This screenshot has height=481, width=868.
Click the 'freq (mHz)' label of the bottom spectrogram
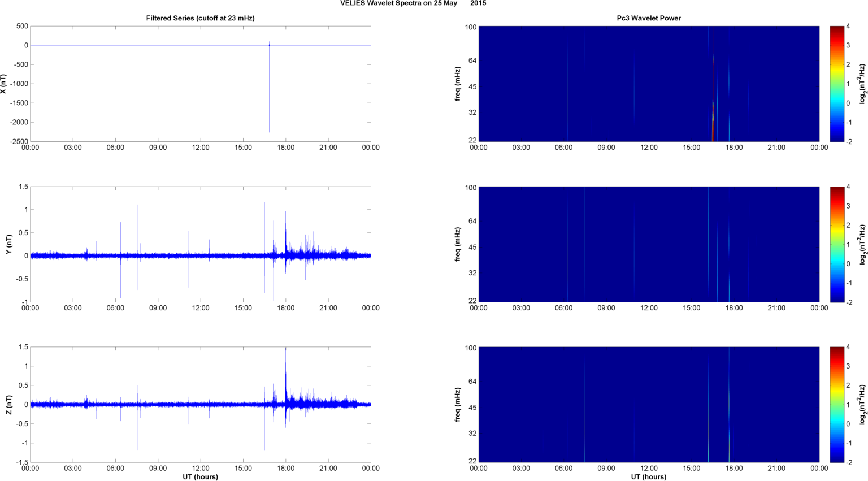click(457, 405)
